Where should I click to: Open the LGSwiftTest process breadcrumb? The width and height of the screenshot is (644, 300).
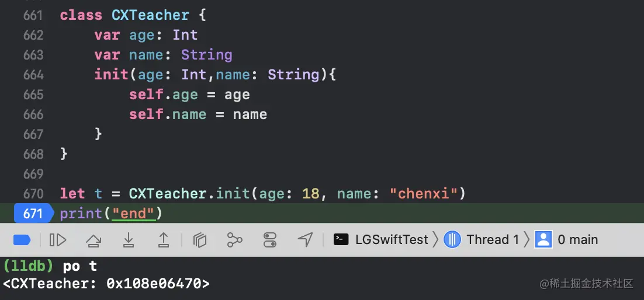[392, 240]
